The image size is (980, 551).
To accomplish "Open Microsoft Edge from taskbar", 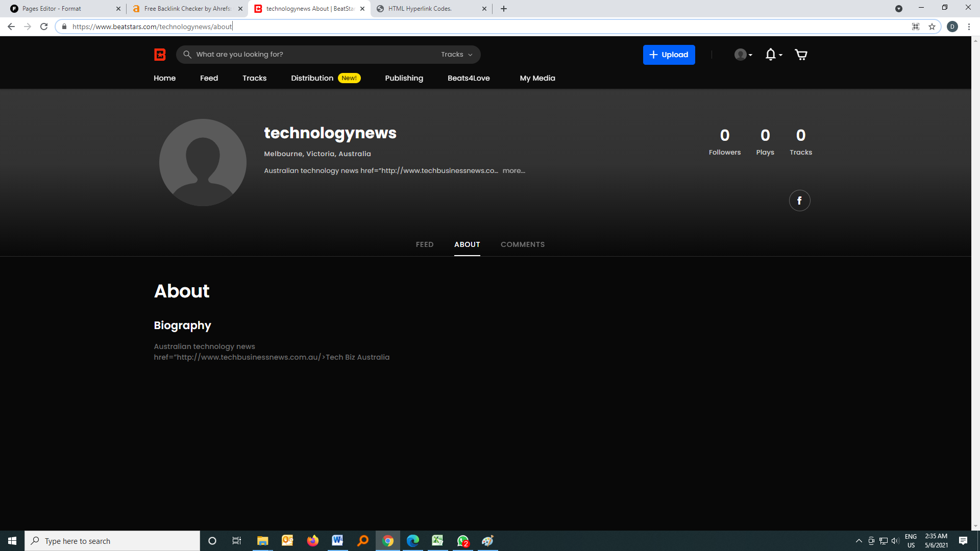I will pyautogui.click(x=413, y=541).
